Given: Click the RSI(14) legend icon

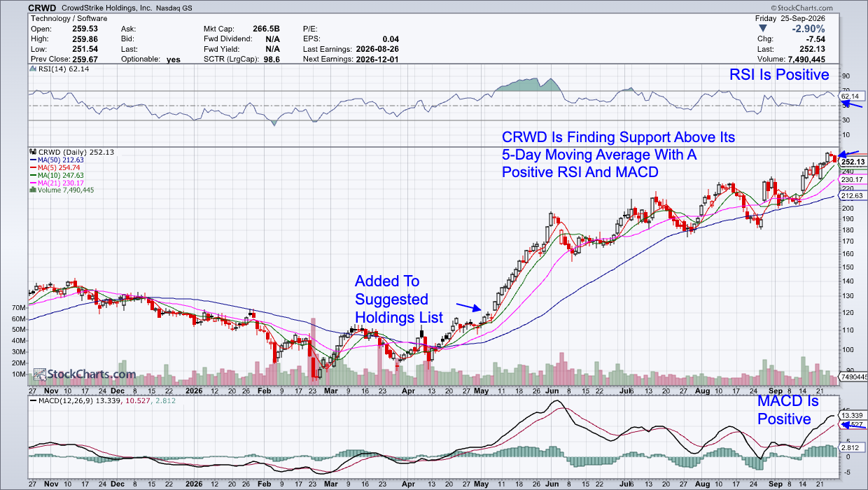Looking at the screenshot, I should click(x=33, y=70).
